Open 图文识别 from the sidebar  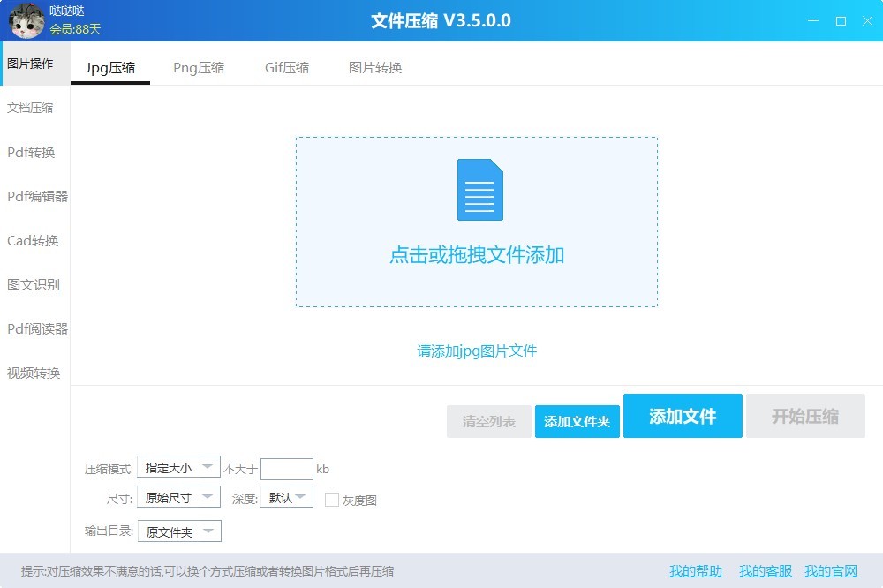34,284
